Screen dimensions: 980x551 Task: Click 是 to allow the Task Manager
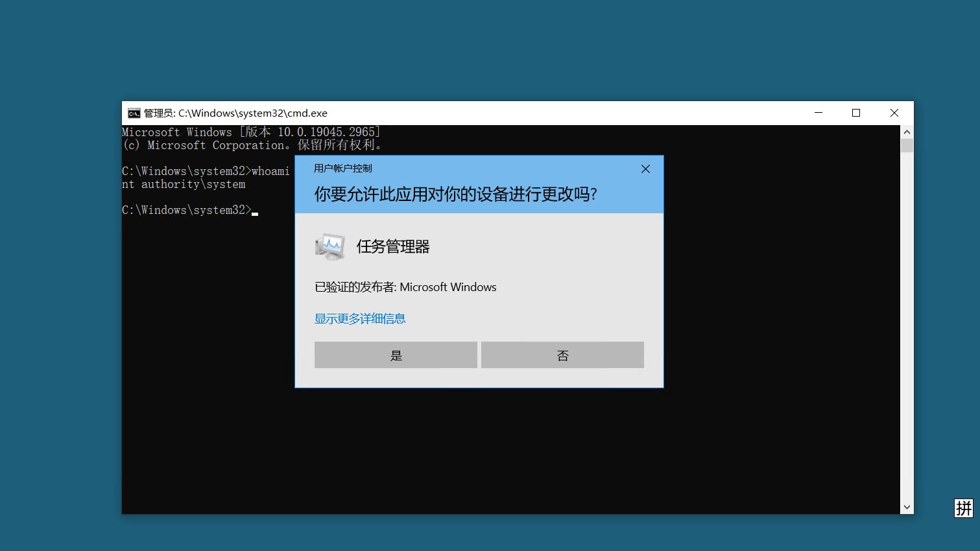pyautogui.click(x=396, y=355)
